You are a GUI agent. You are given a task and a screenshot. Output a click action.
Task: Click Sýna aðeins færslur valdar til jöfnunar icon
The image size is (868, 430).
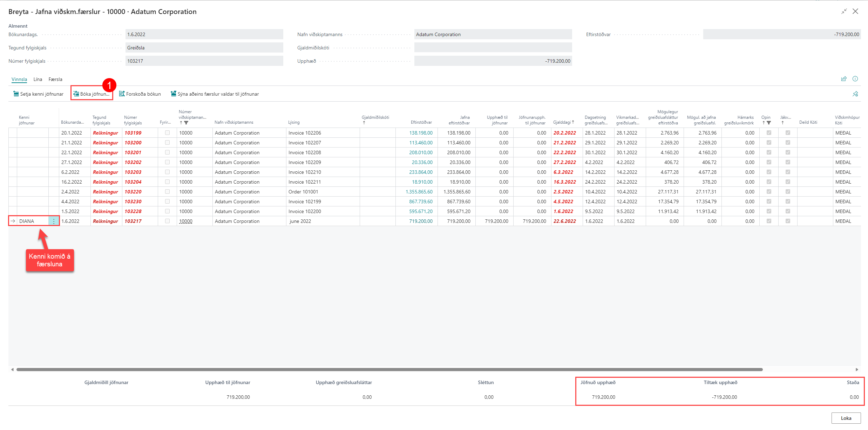[173, 94]
